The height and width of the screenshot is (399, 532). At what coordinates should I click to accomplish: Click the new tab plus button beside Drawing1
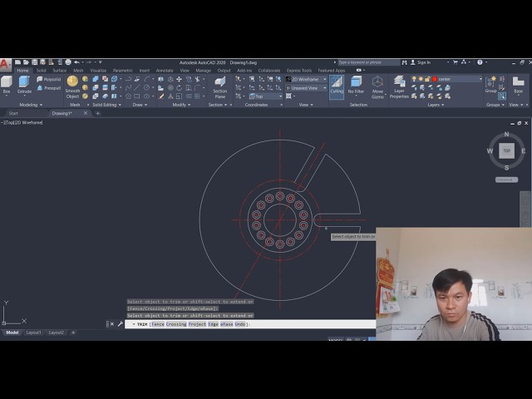98,113
